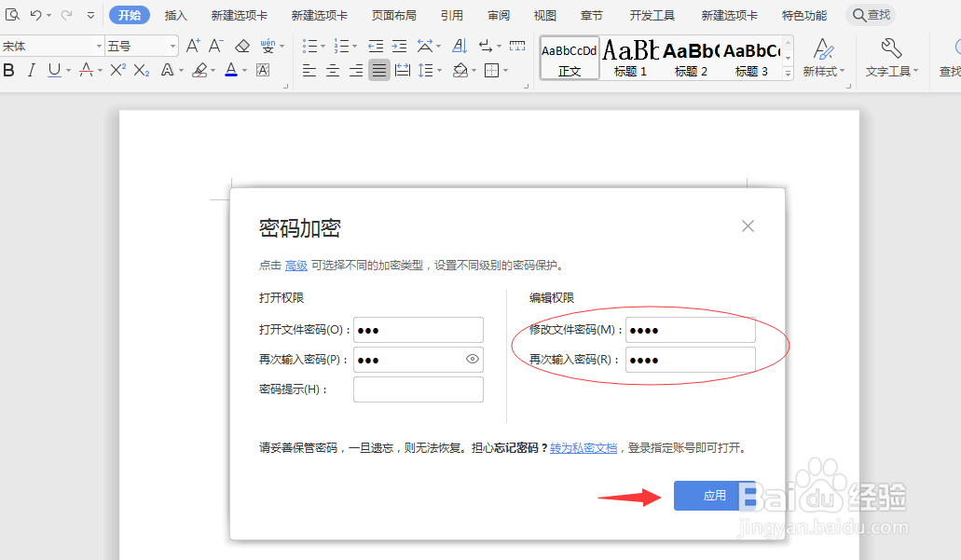
Task: Open line spacing options
Action: click(425, 71)
